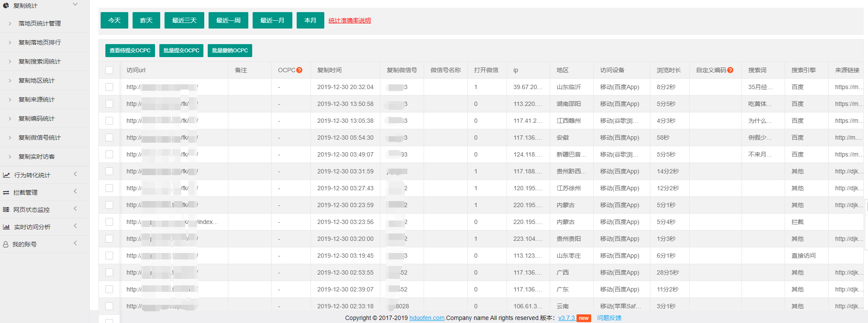This screenshot has width=868, height=323.
Task: Open 复制实时访客 in sidebar
Action: [x=37, y=157]
